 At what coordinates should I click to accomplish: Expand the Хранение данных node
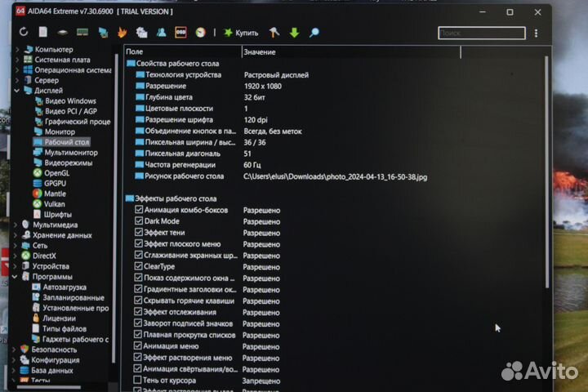pyautogui.click(x=16, y=235)
